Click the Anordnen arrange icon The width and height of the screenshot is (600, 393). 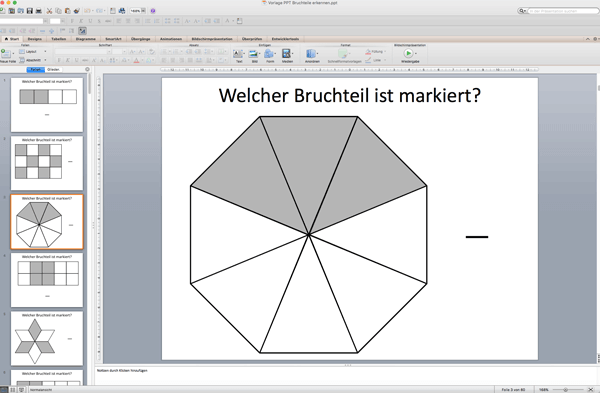[311, 55]
